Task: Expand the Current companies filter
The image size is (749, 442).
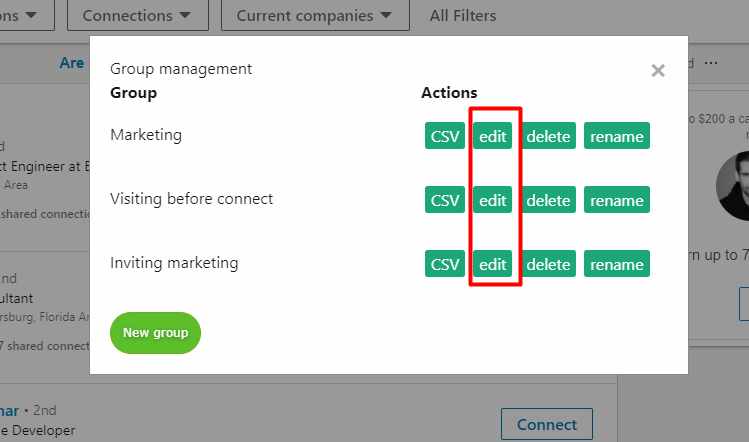Action: tap(315, 15)
